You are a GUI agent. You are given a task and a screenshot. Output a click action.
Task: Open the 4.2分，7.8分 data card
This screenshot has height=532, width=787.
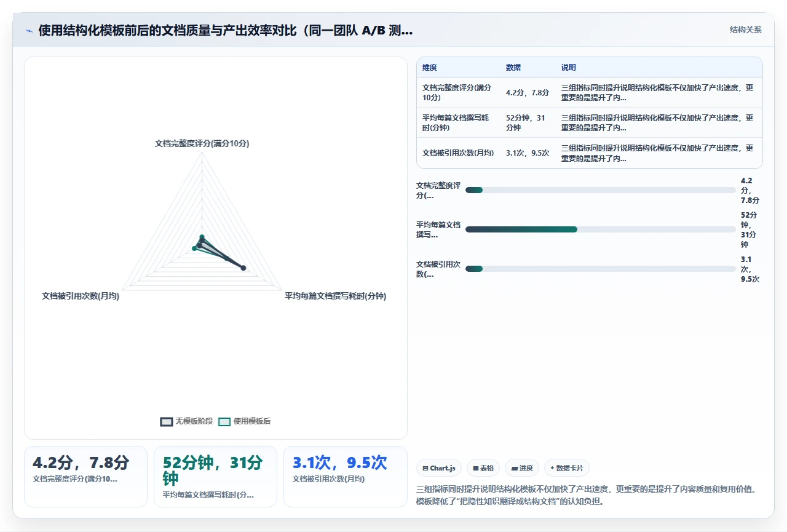85,477
